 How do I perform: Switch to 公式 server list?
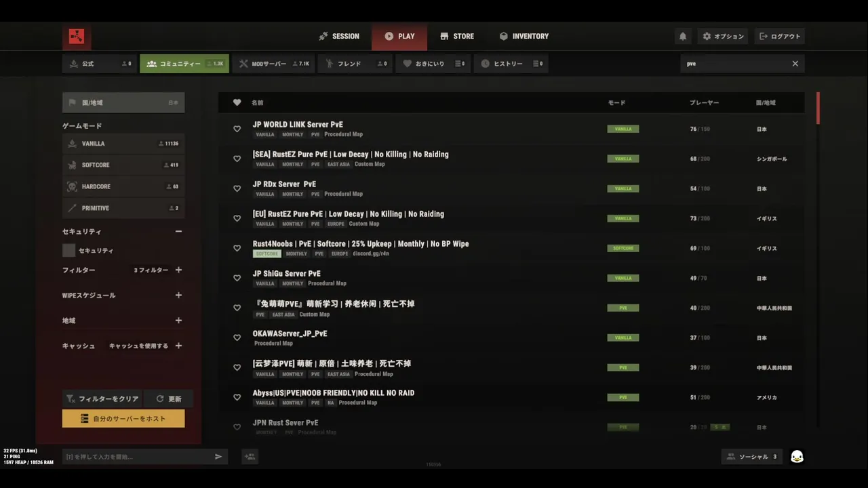[99, 64]
